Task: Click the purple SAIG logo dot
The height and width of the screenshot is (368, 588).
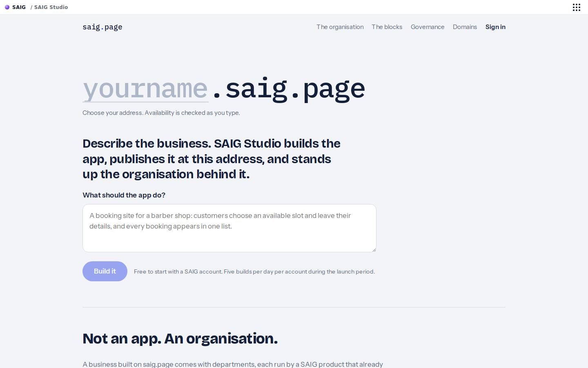Action: [7, 7]
